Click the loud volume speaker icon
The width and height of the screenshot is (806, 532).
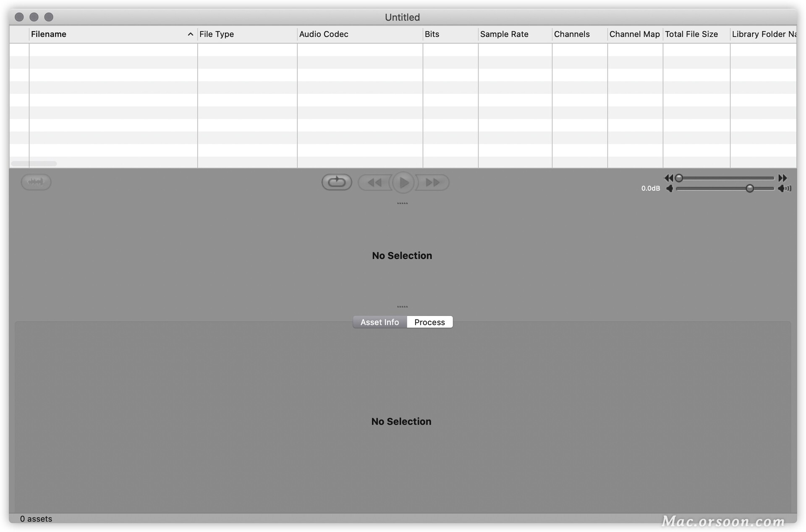pyautogui.click(x=785, y=189)
